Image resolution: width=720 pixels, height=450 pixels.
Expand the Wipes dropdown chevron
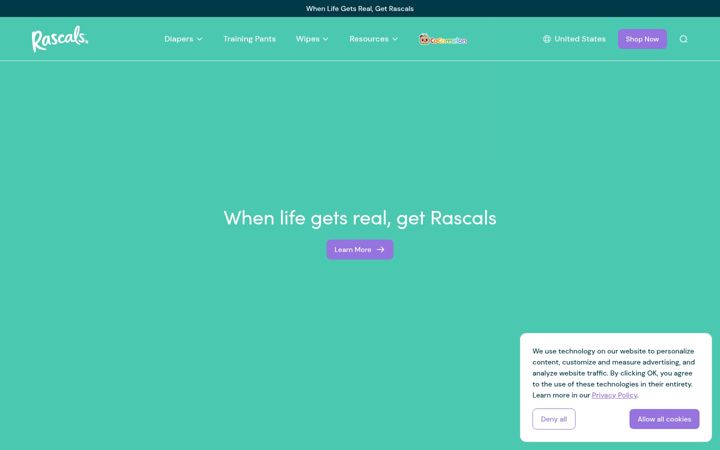tap(326, 39)
